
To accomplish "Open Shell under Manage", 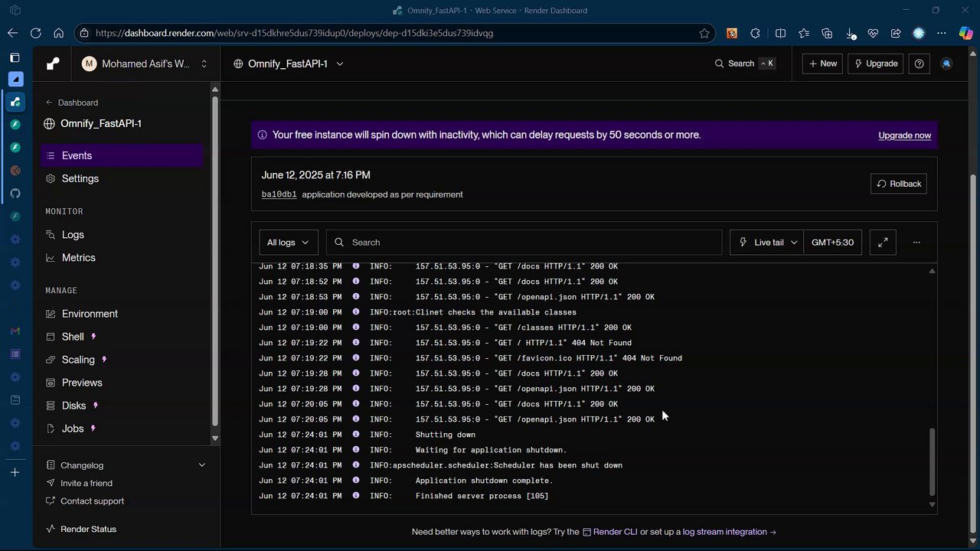I will coord(122,337).
